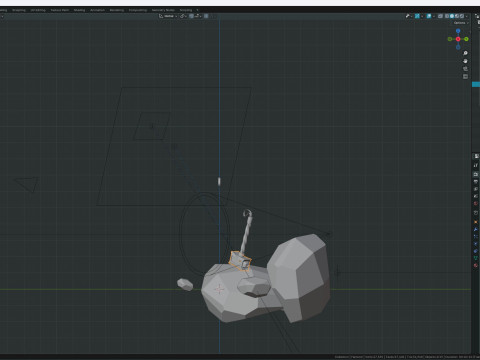The height and width of the screenshot is (360, 480).
Task: Toggle X-ray mode
Action: pos(440,16)
